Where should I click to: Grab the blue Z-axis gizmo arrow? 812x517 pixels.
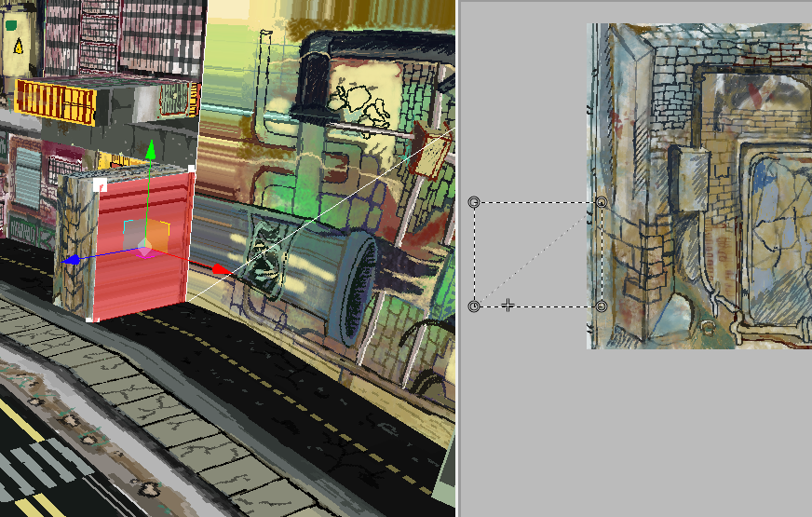tap(71, 260)
